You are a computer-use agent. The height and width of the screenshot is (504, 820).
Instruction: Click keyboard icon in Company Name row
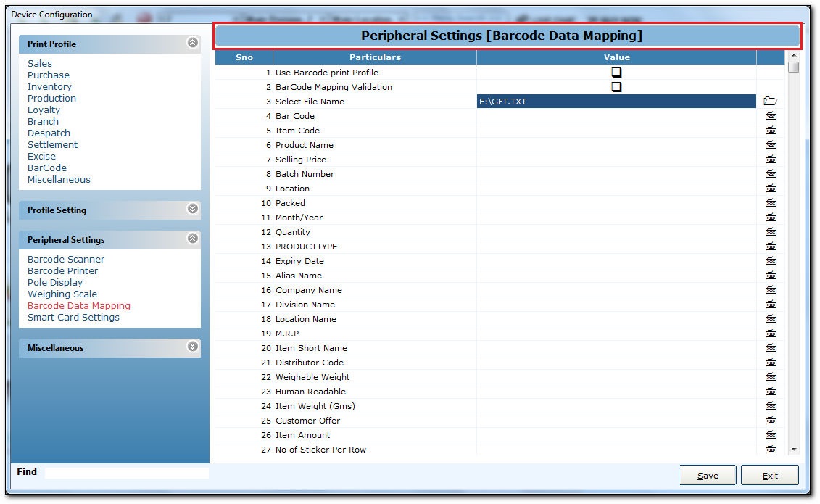[771, 289]
